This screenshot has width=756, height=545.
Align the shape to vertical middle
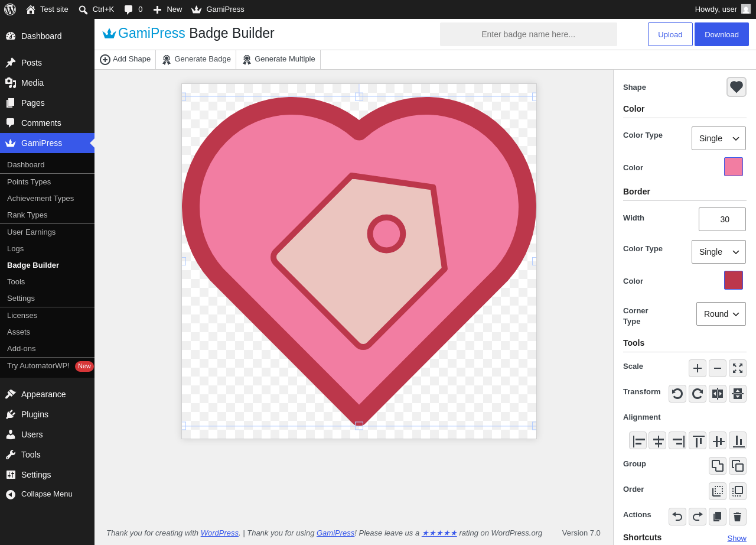tap(718, 440)
